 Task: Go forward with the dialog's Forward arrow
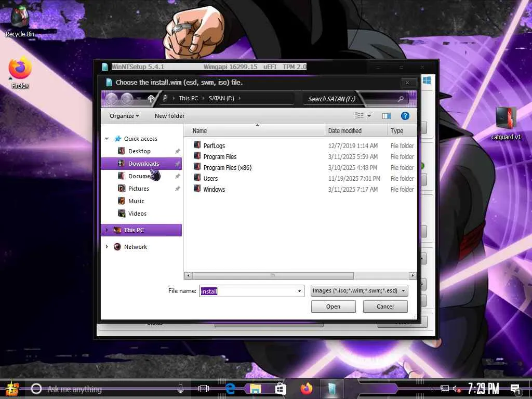[x=127, y=99]
